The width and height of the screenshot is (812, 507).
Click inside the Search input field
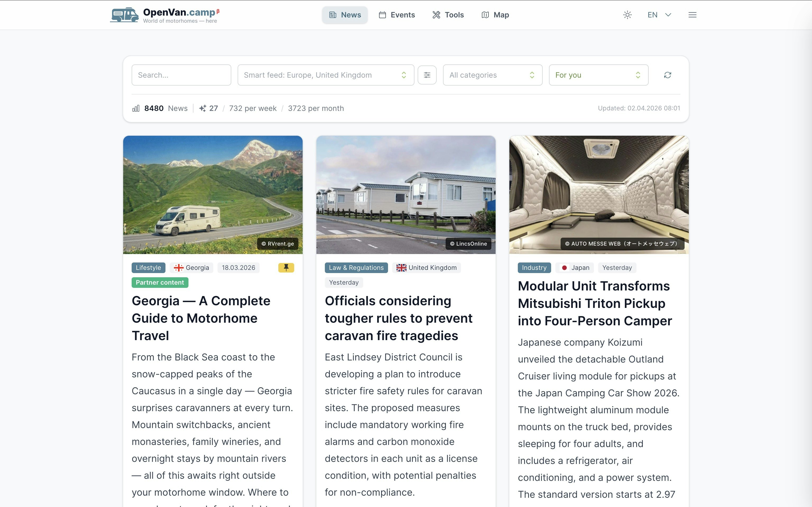coord(181,75)
